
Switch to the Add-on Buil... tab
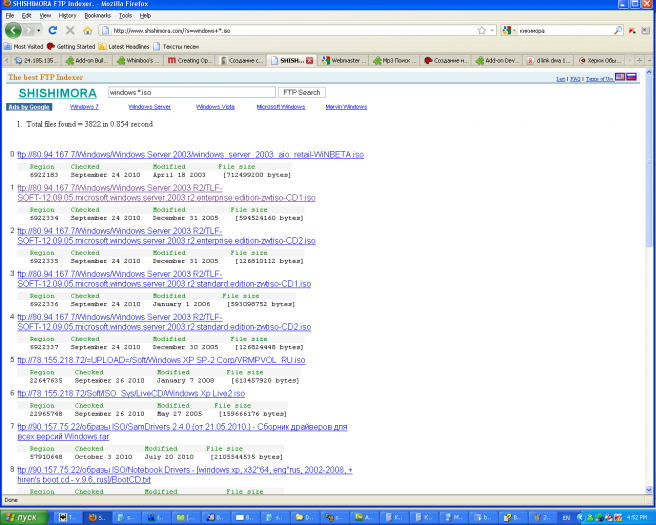pyautogui.click(x=87, y=61)
